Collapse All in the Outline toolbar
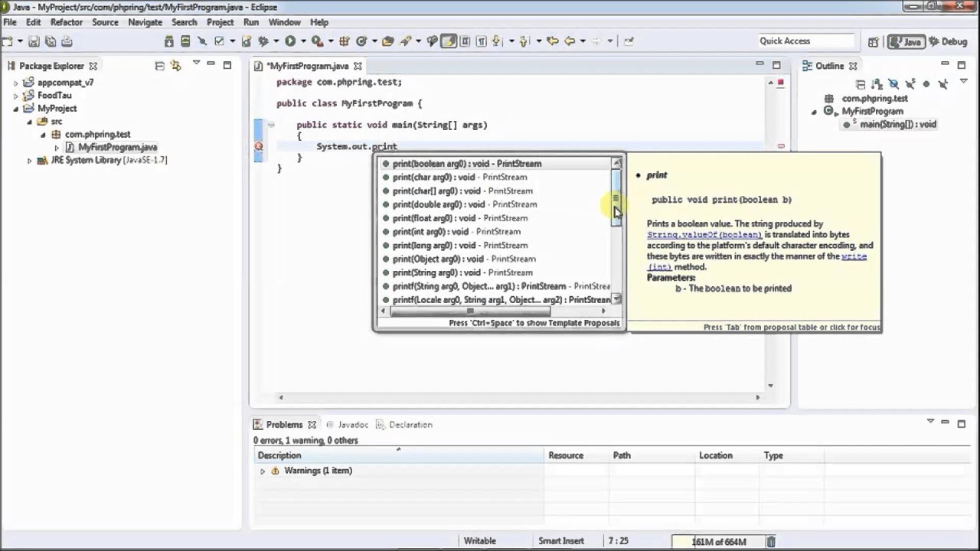The width and height of the screenshot is (980, 551). tap(860, 84)
